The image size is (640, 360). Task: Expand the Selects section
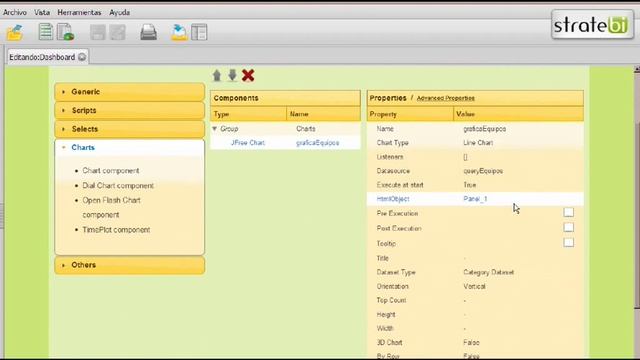(x=130, y=129)
